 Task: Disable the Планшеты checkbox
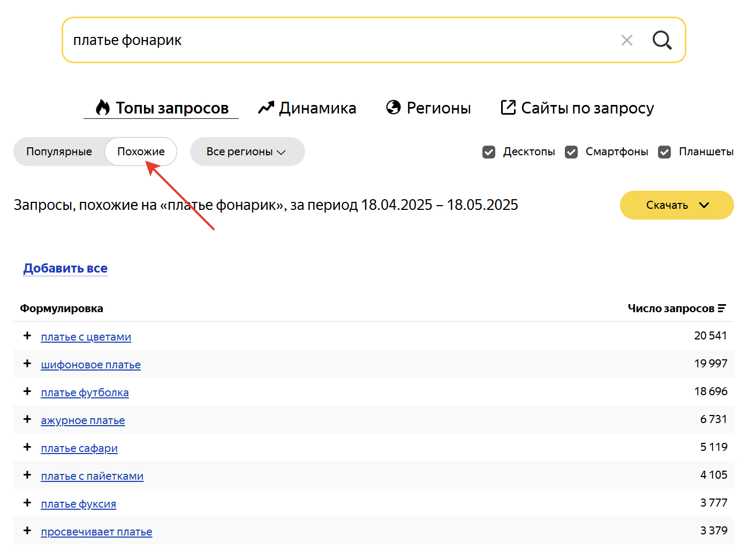tap(664, 152)
